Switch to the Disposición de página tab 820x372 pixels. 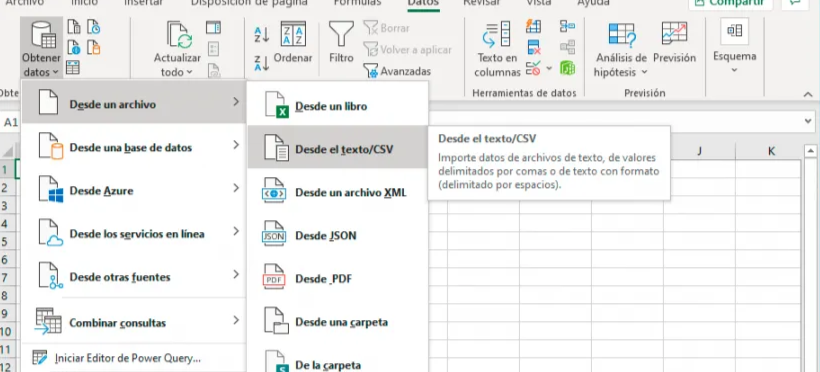pos(249,3)
